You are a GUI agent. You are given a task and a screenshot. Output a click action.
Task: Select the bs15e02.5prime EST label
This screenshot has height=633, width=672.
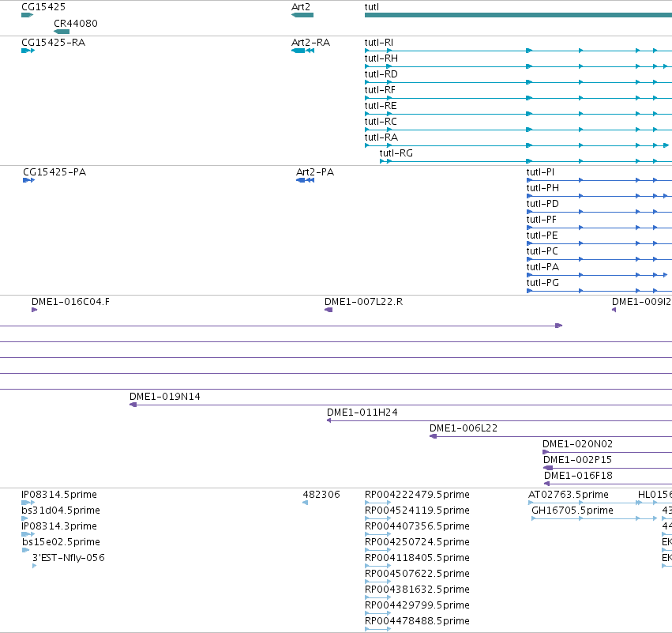[61, 542]
